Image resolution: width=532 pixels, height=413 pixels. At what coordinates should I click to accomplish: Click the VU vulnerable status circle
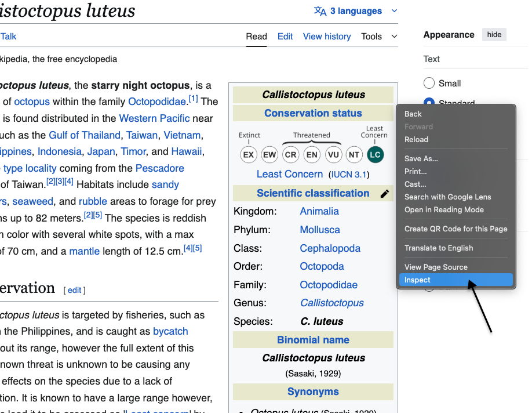[x=333, y=154]
